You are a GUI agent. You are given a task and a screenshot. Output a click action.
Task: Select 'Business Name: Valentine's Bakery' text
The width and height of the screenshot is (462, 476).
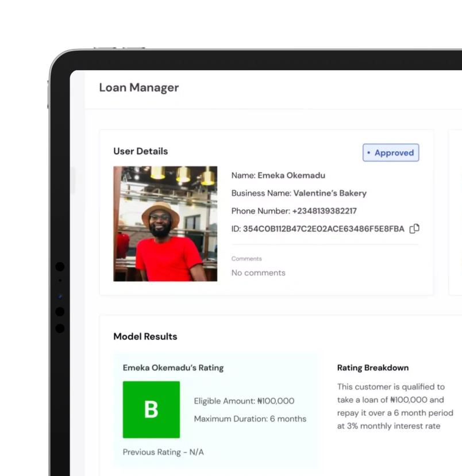pos(299,193)
